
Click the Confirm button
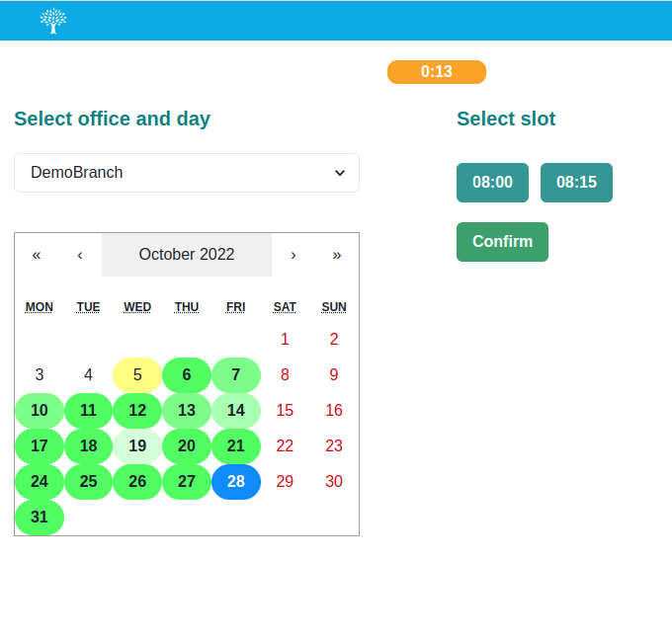pos(502,242)
